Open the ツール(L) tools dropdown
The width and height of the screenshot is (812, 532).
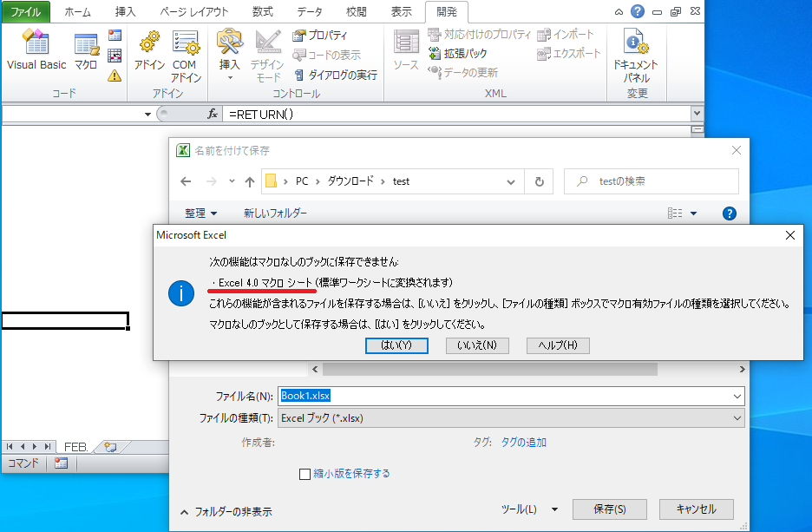click(529, 509)
